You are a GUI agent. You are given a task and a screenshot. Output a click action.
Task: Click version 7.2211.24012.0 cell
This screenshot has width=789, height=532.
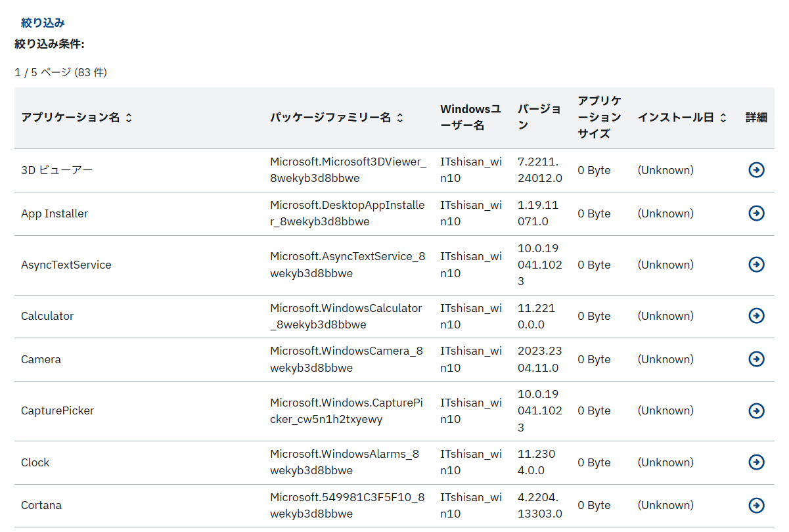[x=540, y=169]
